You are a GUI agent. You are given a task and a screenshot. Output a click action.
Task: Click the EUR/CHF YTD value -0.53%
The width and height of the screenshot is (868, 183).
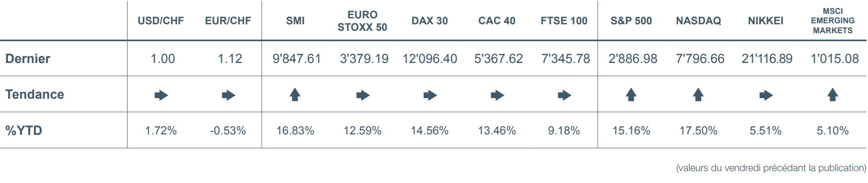pyautogui.click(x=228, y=130)
